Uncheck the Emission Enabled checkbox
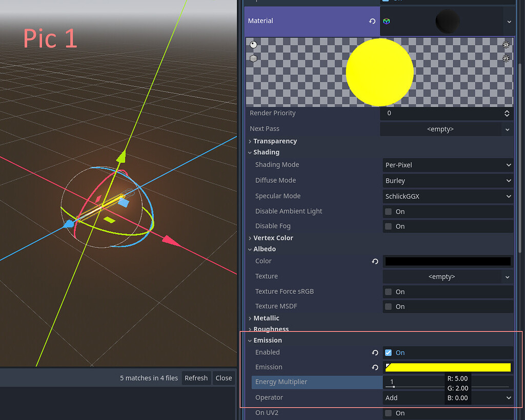 click(x=388, y=352)
